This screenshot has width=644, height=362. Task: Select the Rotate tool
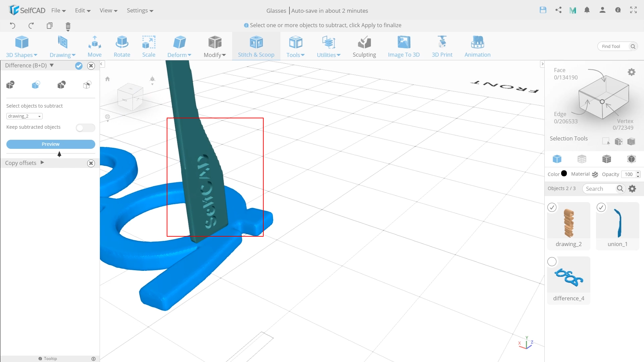tap(122, 47)
